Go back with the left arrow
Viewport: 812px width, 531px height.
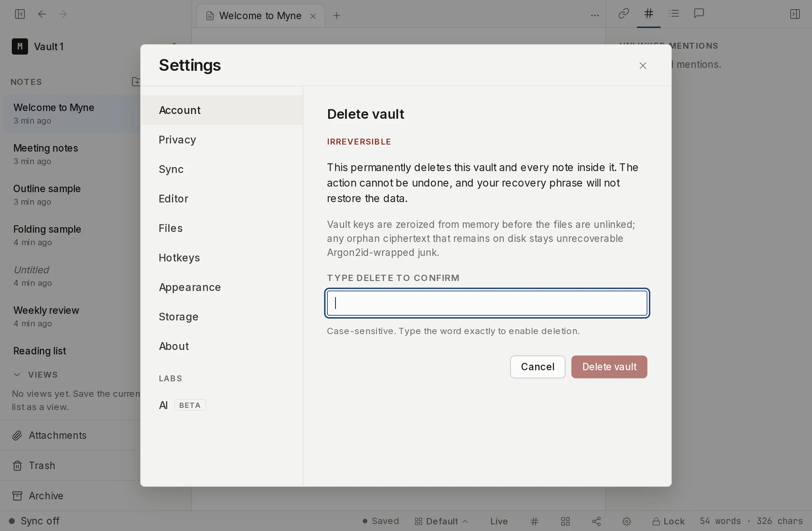click(x=42, y=14)
